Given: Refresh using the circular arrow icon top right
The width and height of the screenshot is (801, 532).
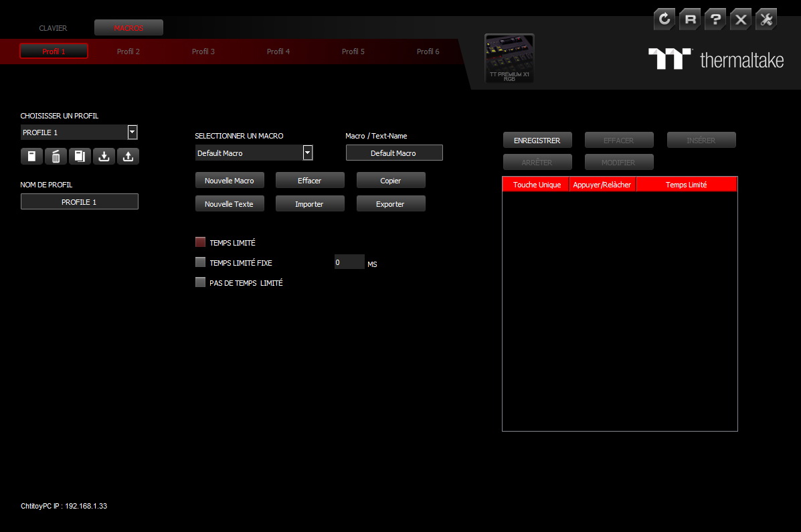Looking at the screenshot, I should pyautogui.click(x=664, y=19).
